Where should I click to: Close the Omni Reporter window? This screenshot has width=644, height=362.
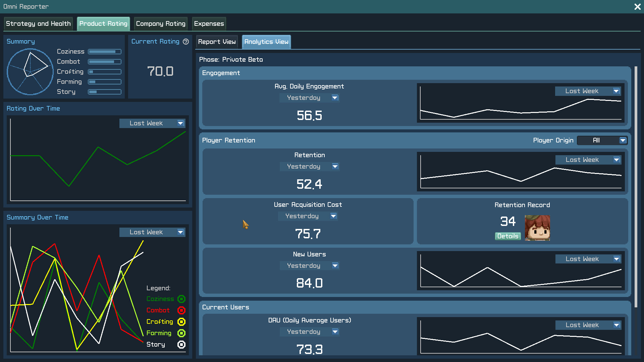click(x=637, y=6)
